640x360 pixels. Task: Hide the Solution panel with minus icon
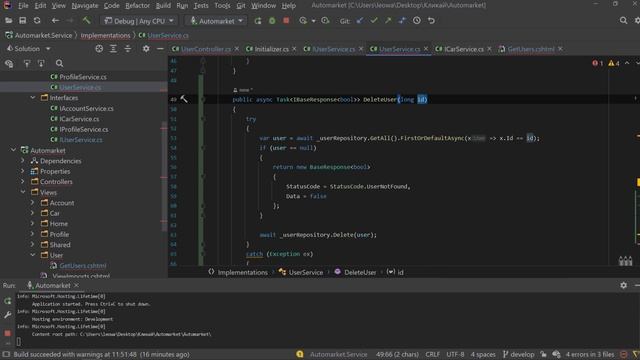coord(160,49)
